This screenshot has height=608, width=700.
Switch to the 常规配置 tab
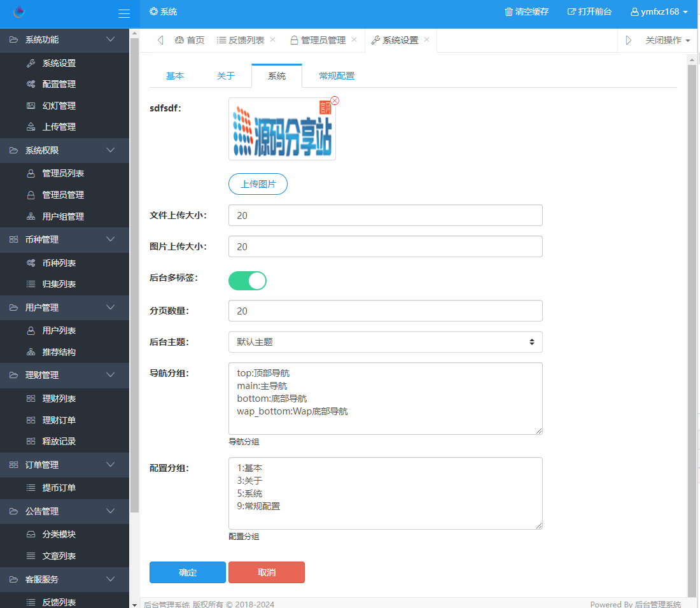[337, 76]
